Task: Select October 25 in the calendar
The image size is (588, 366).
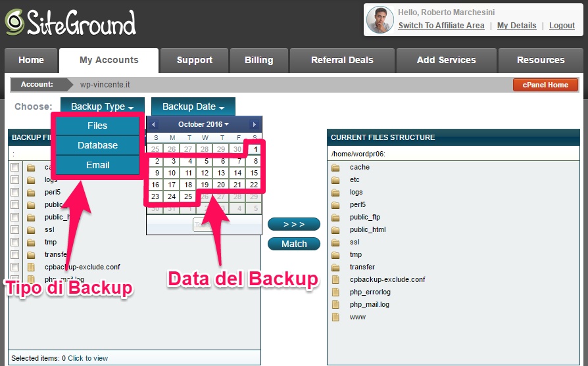Action: (x=188, y=196)
